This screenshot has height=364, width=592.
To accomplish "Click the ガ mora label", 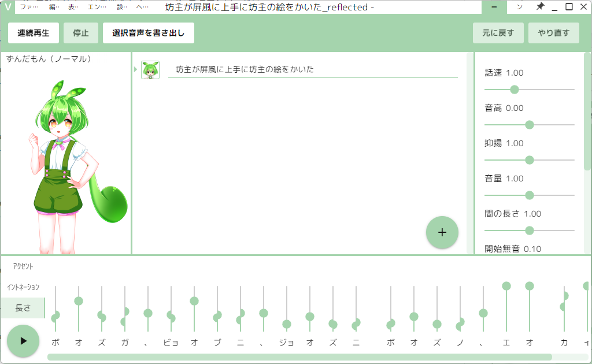I will pyautogui.click(x=125, y=343).
